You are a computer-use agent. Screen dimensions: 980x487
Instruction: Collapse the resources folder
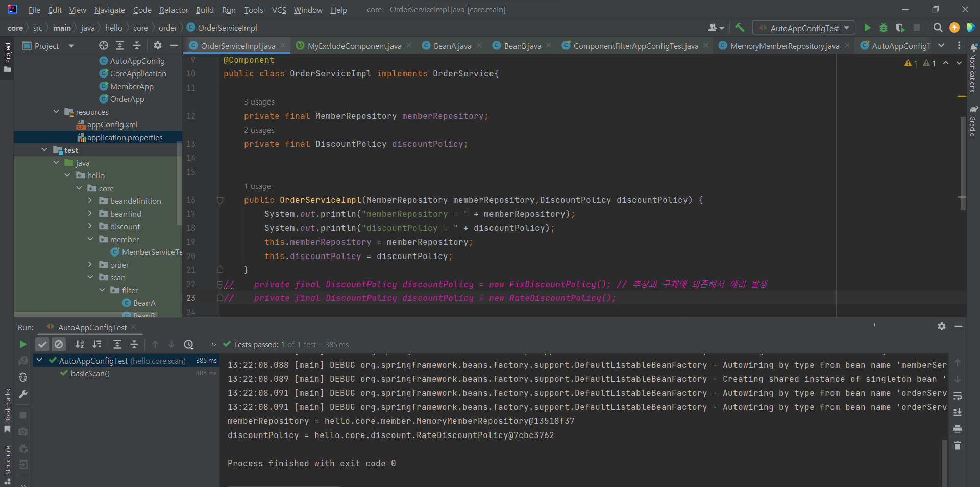pyautogui.click(x=56, y=112)
